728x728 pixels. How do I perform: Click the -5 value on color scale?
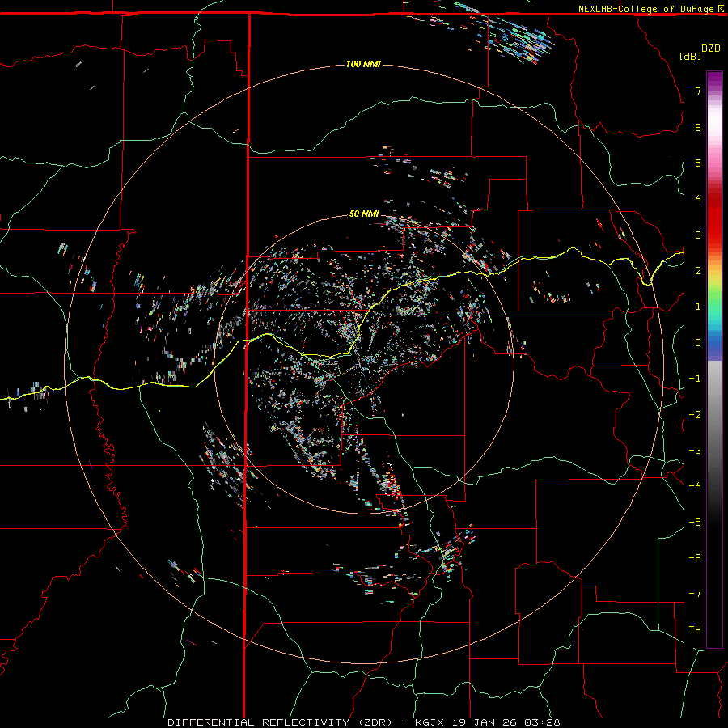click(x=695, y=523)
